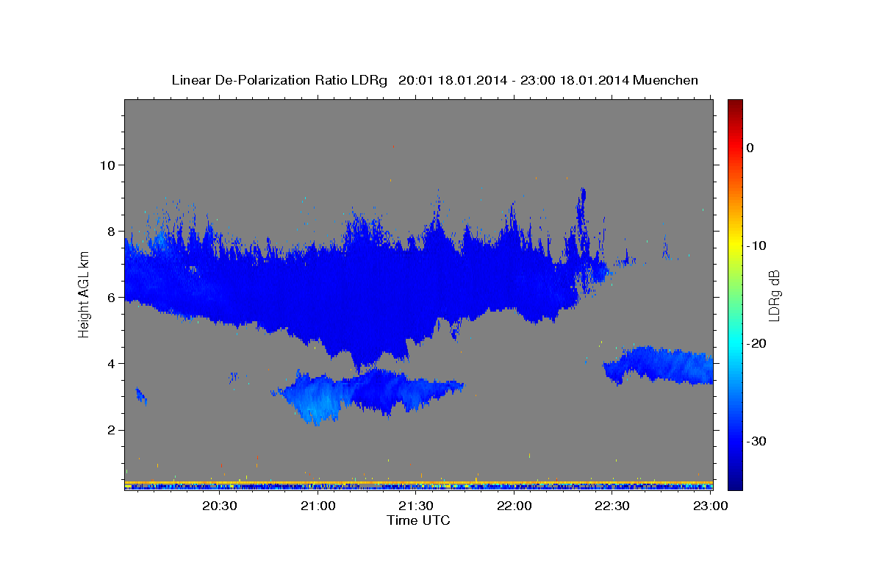
Task: Click the date range '20:01 18.01.2014' in title
Action: (x=452, y=80)
